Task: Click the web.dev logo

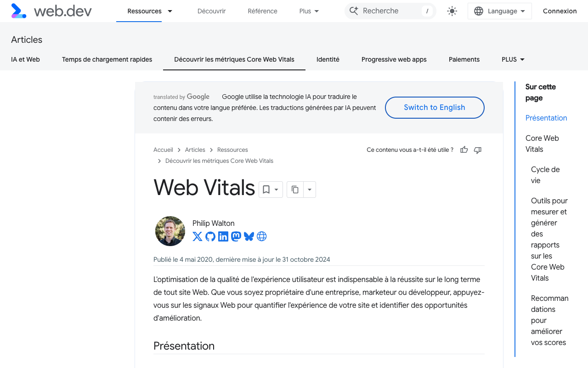Action: [51, 11]
